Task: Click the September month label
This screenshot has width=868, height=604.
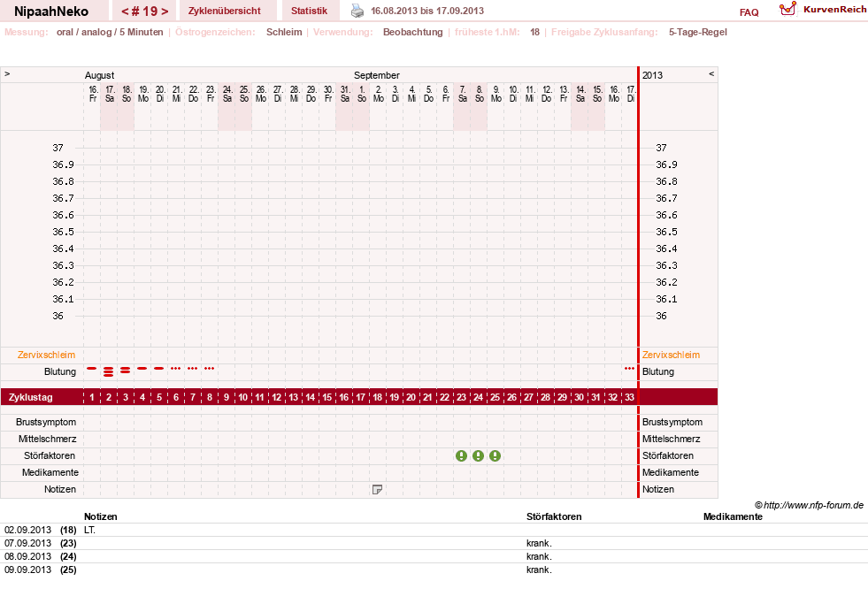Action: click(376, 75)
